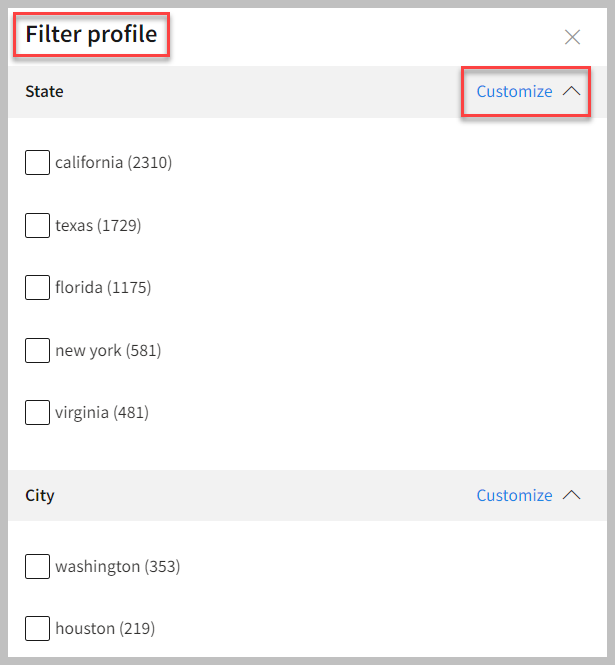Viewport: 615px width, 665px height.
Task: Tick the houston city checkbox
Action: 37,629
